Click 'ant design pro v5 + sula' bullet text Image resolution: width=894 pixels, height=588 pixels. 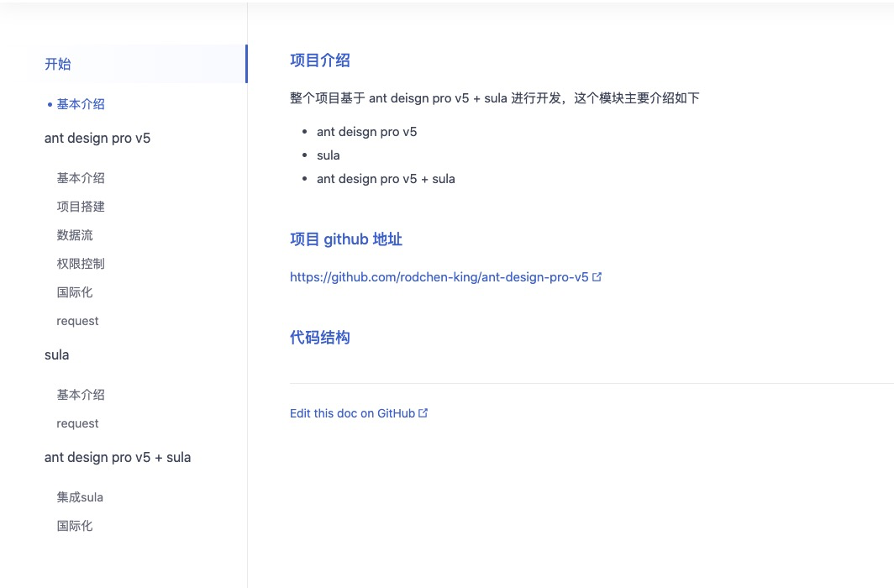pyautogui.click(x=386, y=179)
